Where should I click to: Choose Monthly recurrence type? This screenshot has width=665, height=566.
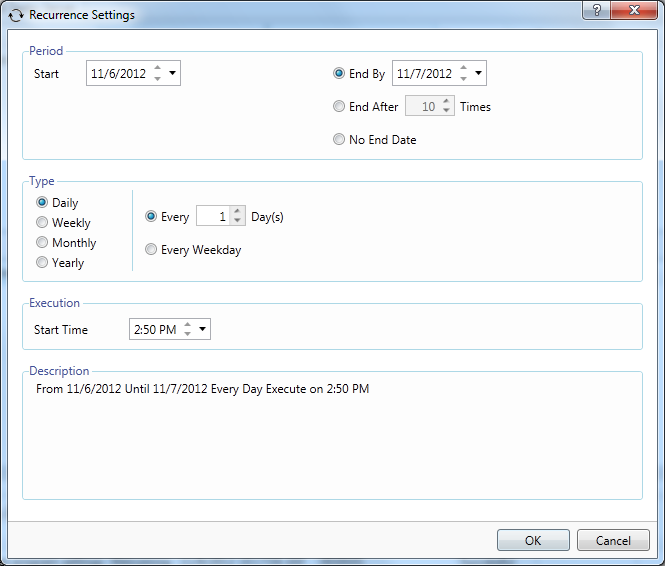pos(42,243)
